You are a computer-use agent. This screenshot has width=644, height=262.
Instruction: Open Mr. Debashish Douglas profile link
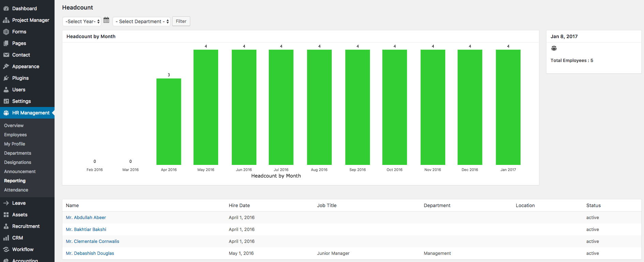[x=90, y=253]
